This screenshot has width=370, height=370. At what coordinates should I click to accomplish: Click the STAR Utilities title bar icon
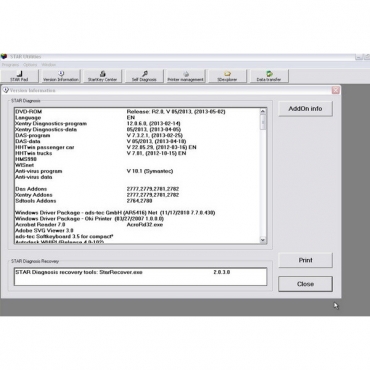(4, 57)
